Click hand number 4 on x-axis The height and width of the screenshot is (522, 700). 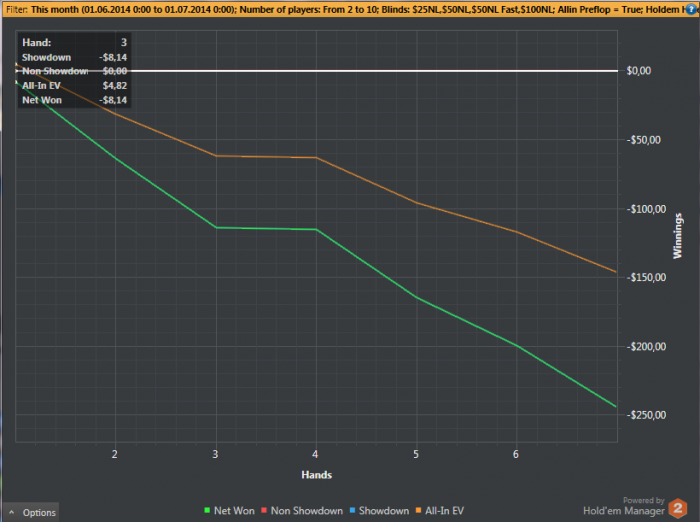(x=315, y=454)
